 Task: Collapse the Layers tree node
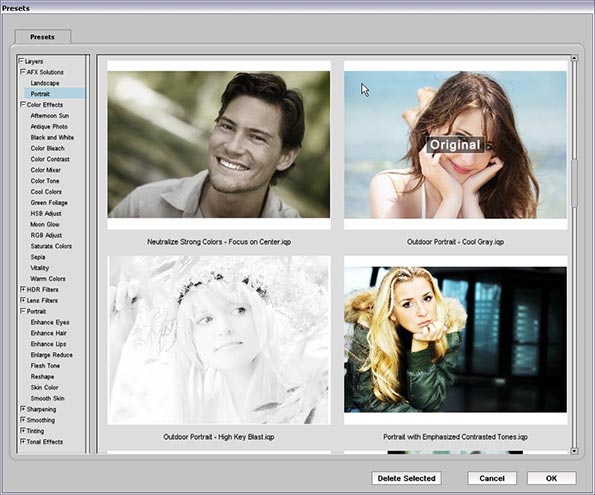pyautogui.click(x=21, y=61)
